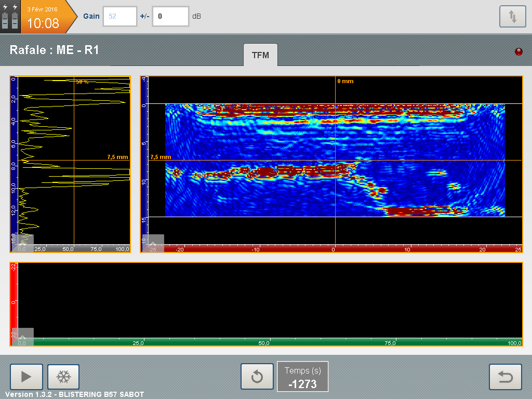Click the red status LED indicator
Viewport: 532px width, 399px height.
coord(518,51)
